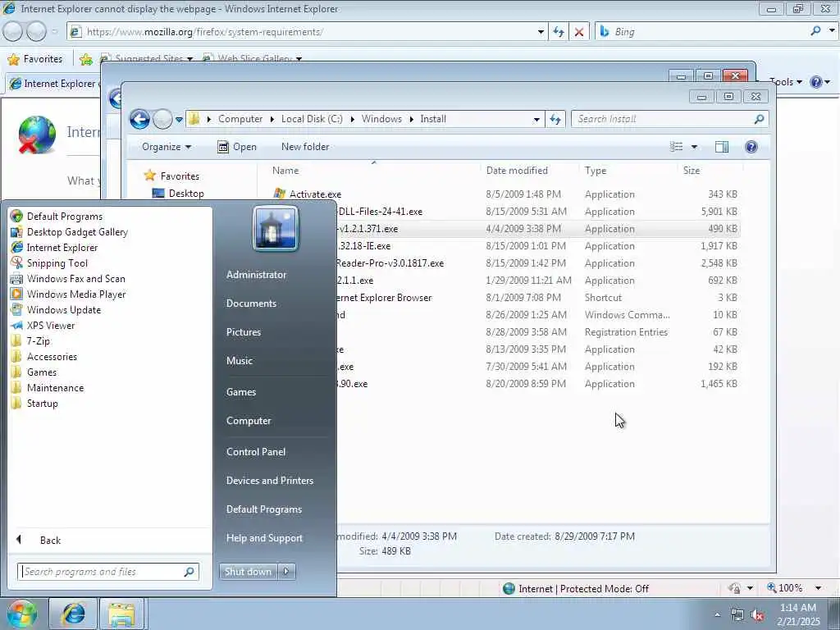Open the IE Tools menu
Image resolution: width=840 pixels, height=630 pixels.
click(785, 82)
